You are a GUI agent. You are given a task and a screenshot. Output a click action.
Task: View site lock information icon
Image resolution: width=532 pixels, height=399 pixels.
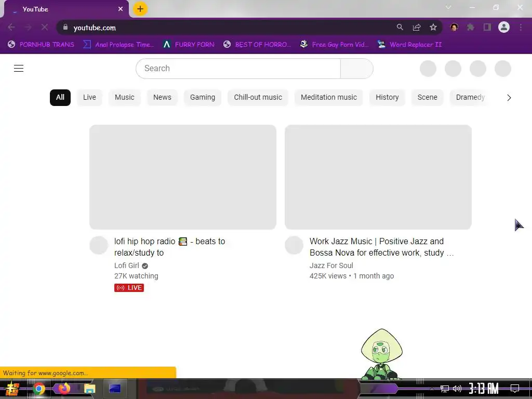tap(65, 27)
